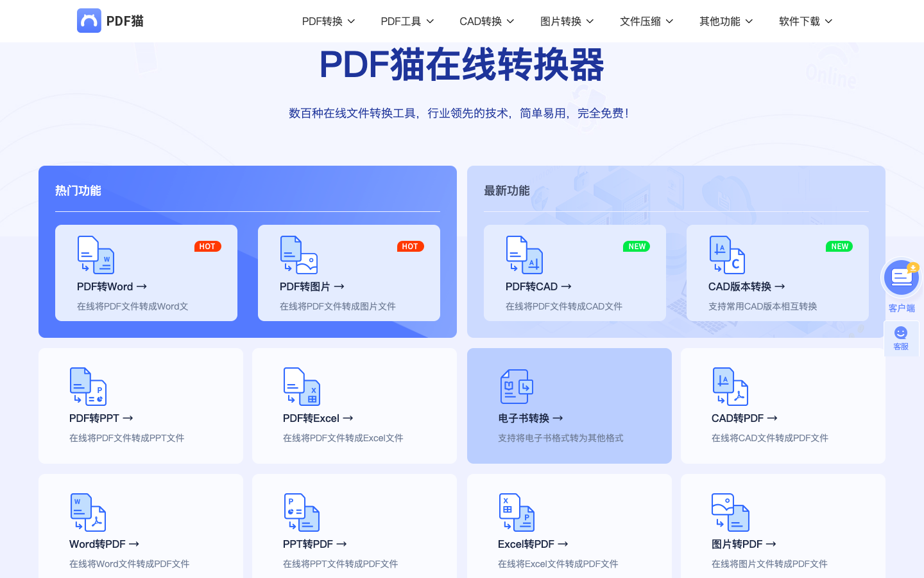This screenshot has height=578, width=924.
Task: Select the PDF转PPT tool icon
Action: coord(88,386)
